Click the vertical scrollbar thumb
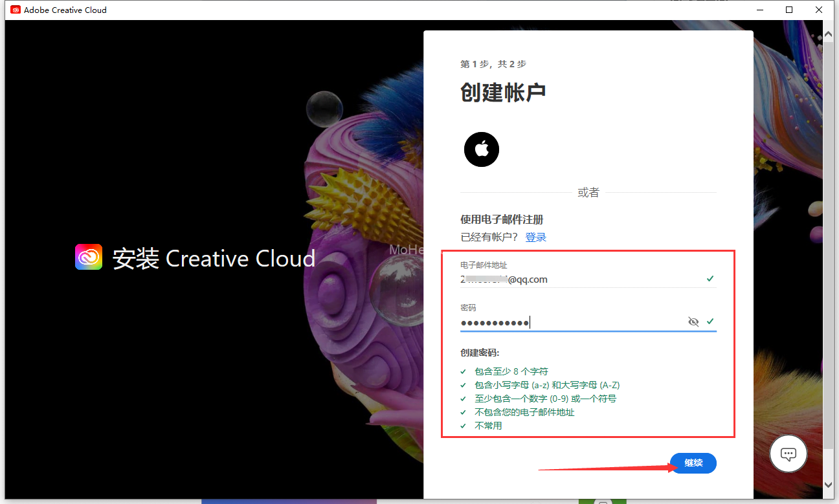Screen dimensions: 839x504 point(829,246)
